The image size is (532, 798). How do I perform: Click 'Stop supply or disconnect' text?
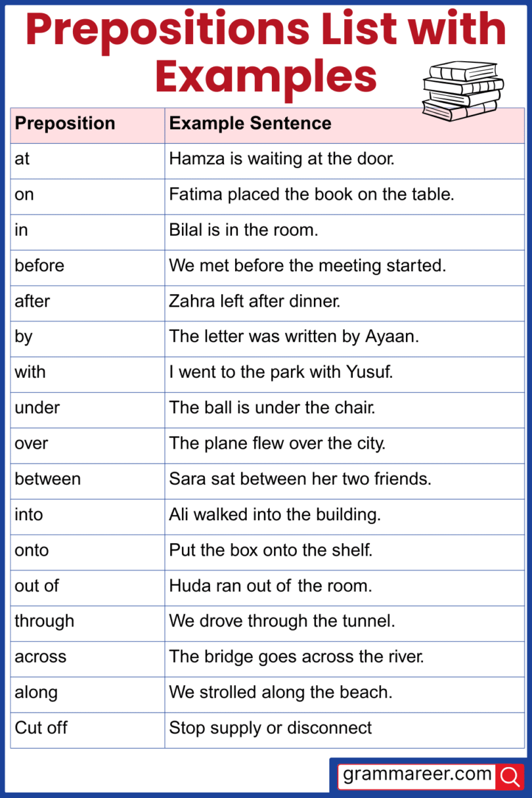(270, 728)
